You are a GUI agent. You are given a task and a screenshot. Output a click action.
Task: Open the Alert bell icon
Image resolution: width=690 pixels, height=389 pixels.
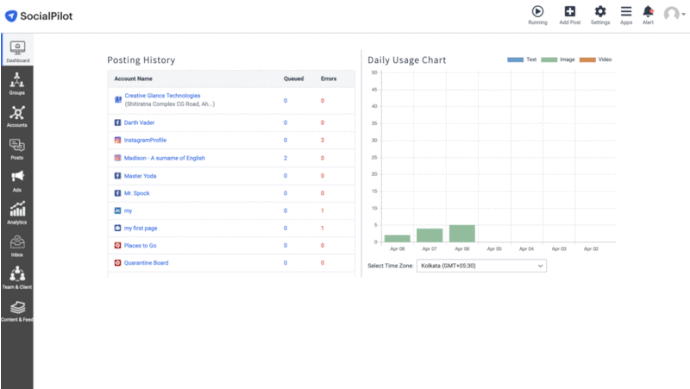648,15
